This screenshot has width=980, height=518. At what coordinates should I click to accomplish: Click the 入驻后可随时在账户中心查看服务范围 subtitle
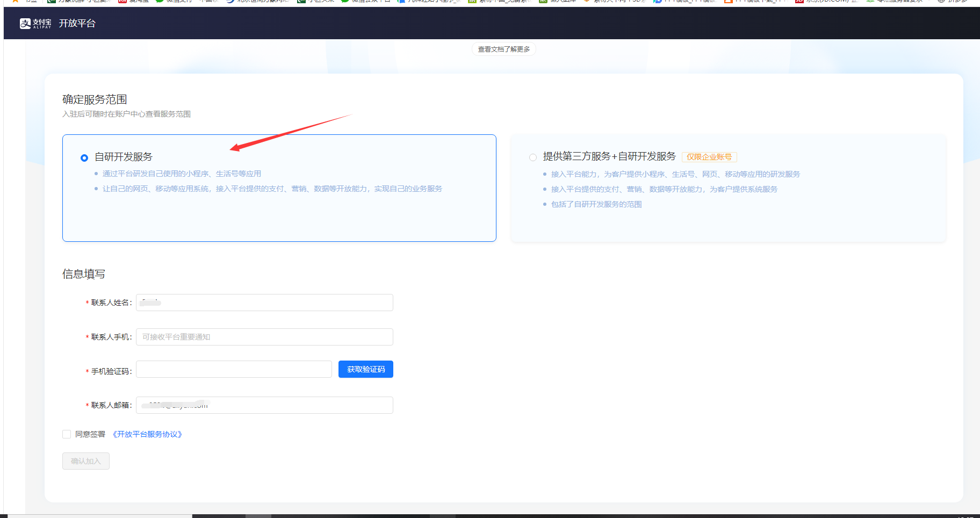(x=126, y=114)
